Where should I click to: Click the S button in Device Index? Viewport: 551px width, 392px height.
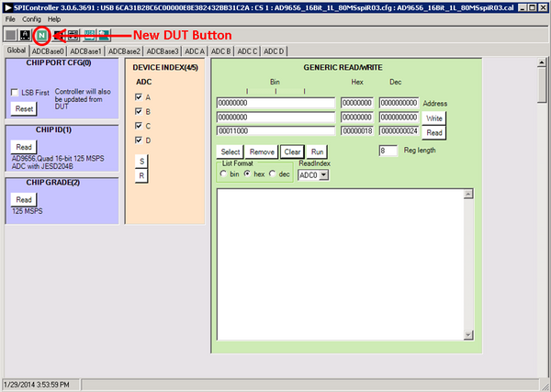tap(141, 162)
